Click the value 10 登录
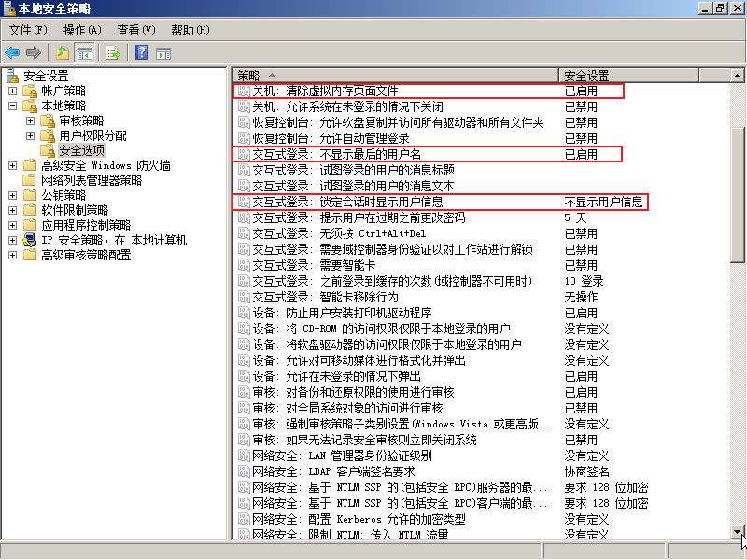 [585, 281]
